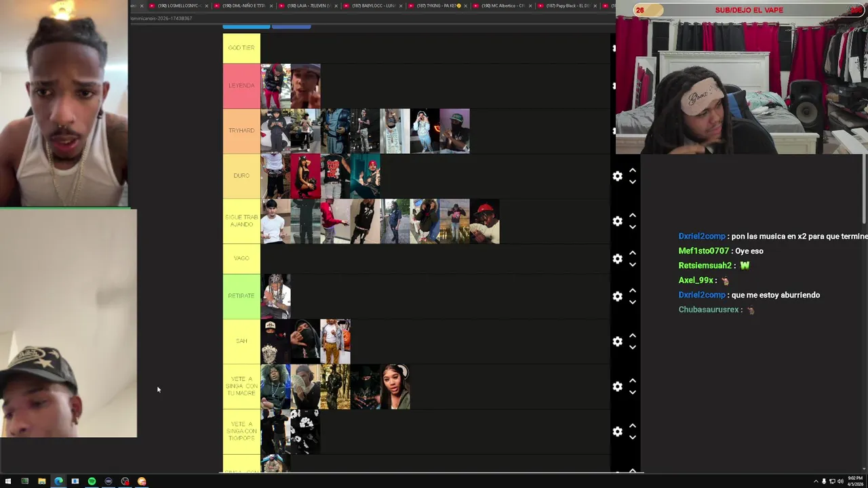Open chat user Retsiemsuah2 profile
Screen dimensions: 868x488
[705, 266]
